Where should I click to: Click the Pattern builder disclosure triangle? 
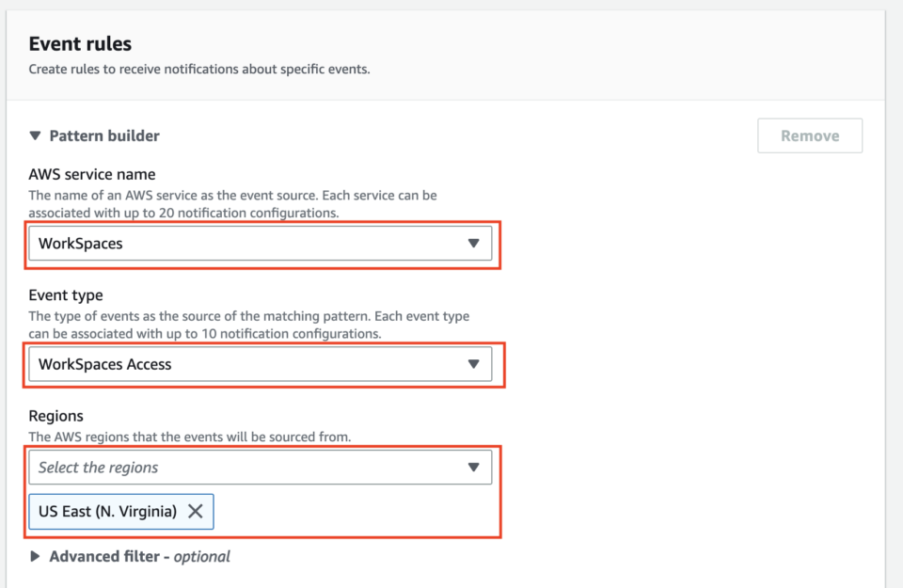tap(35, 135)
